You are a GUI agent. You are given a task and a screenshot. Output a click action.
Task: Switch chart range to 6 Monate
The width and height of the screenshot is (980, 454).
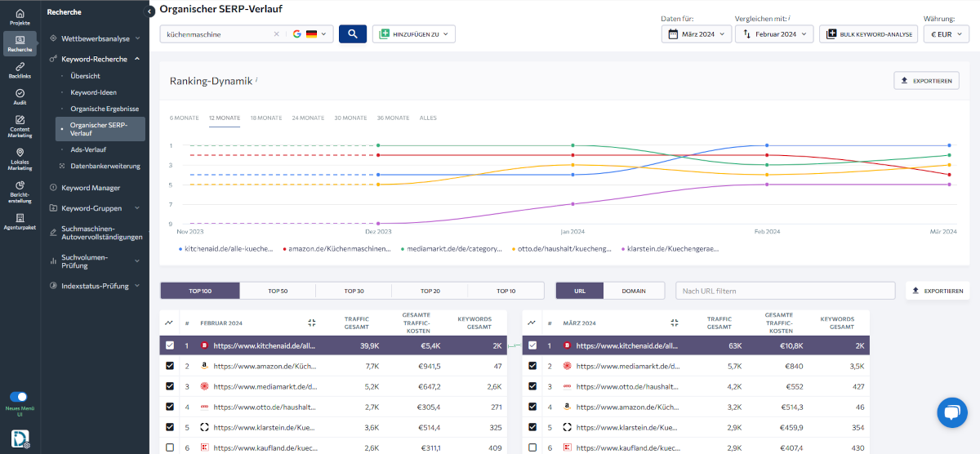tap(184, 118)
